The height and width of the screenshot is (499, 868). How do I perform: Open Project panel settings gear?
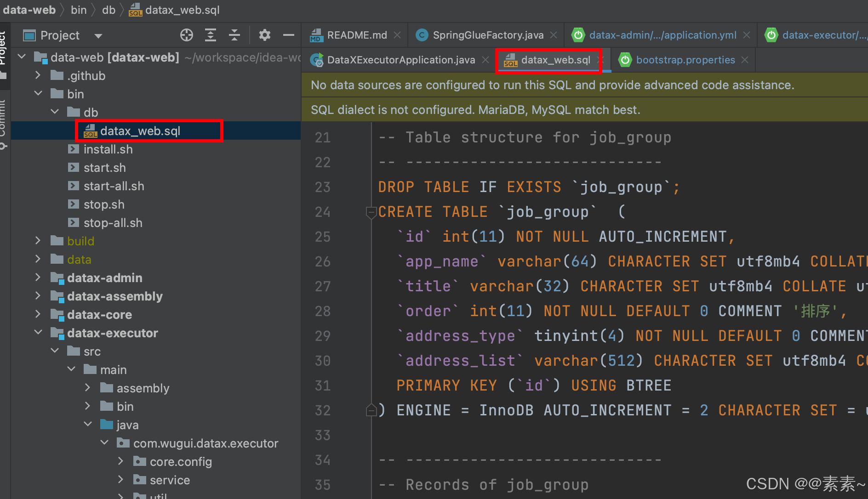click(265, 35)
